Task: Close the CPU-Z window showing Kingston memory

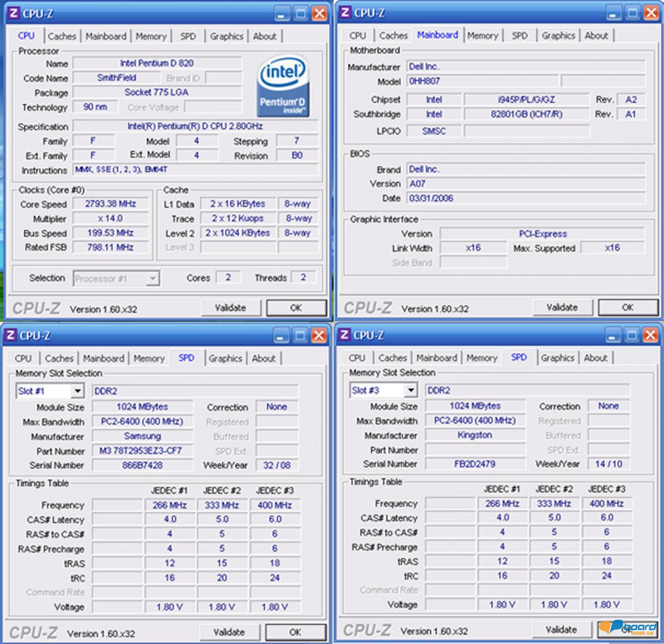Action: tap(650, 335)
